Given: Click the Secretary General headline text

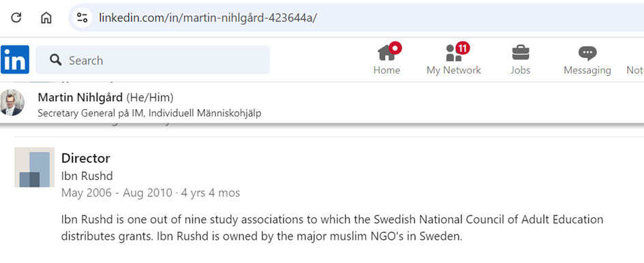Looking at the screenshot, I should coord(149,113).
